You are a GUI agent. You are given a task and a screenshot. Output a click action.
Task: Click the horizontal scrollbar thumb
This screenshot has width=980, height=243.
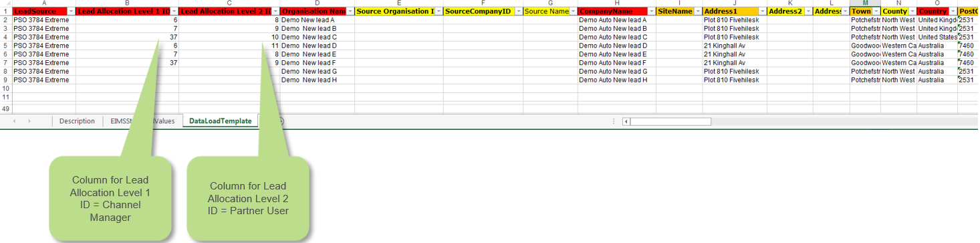(x=670, y=122)
